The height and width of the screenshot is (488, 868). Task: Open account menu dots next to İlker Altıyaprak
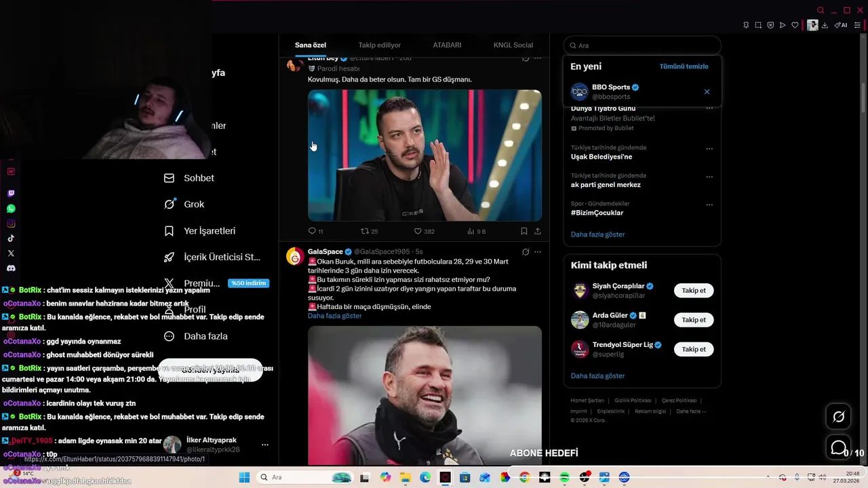point(265,445)
